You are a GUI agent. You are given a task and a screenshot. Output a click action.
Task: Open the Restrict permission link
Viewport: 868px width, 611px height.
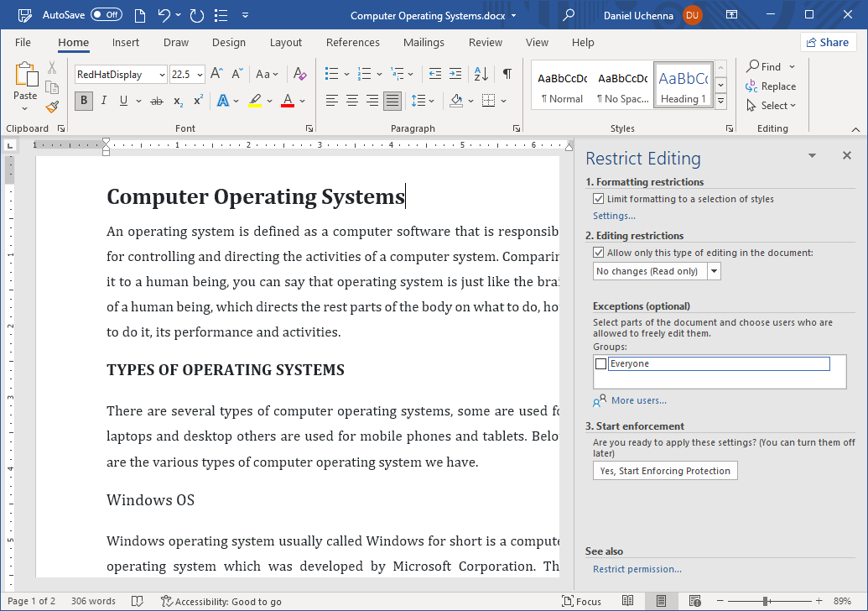637,568
